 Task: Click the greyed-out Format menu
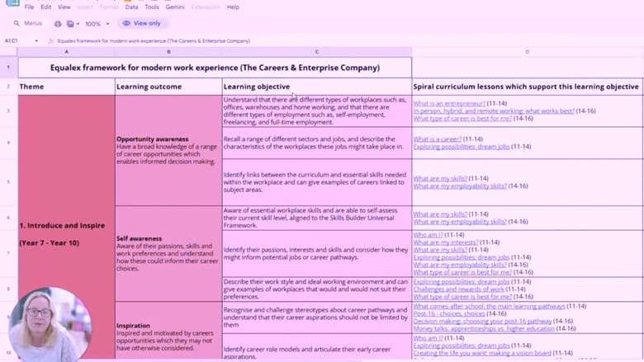point(109,7)
